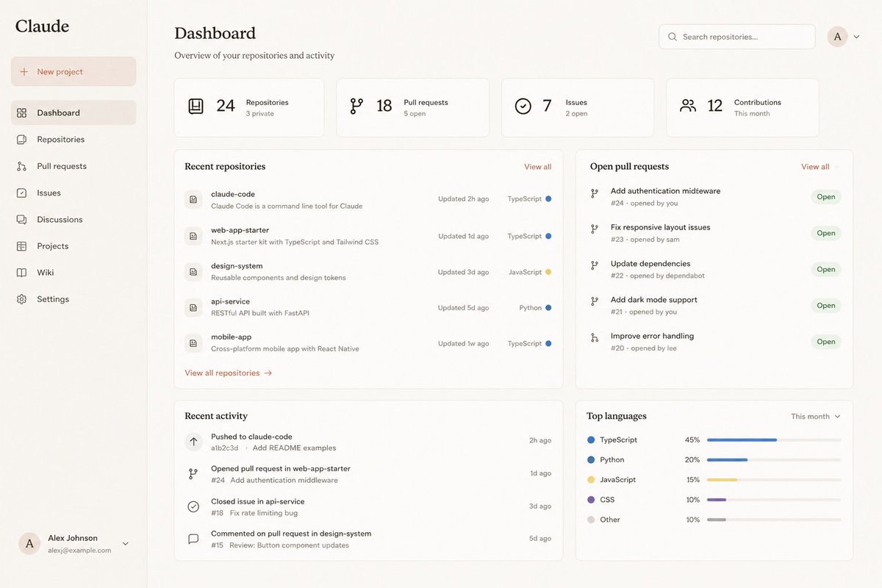The width and height of the screenshot is (882, 588).
Task: Click the TypeScript progress bar
Action: tap(774, 440)
